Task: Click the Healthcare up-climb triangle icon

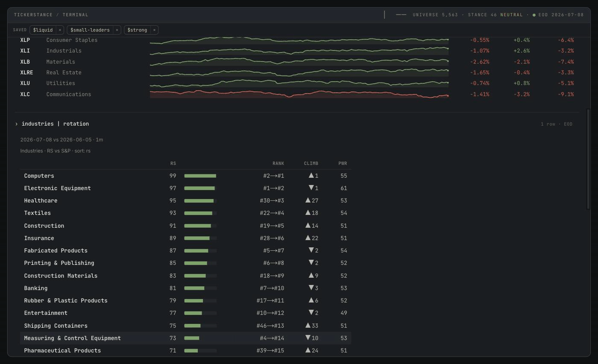Action: pyautogui.click(x=308, y=200)
